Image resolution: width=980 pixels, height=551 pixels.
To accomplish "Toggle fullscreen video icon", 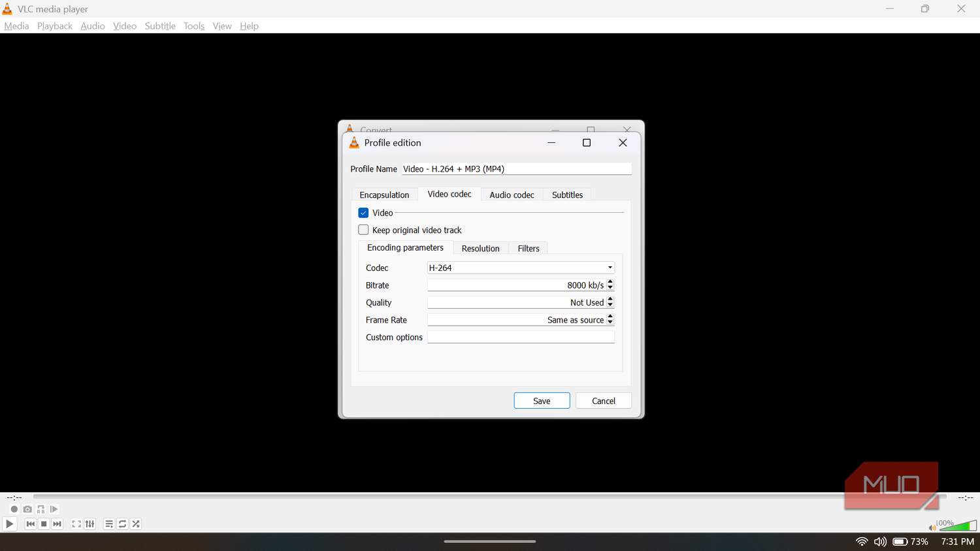I will (76, 524).
